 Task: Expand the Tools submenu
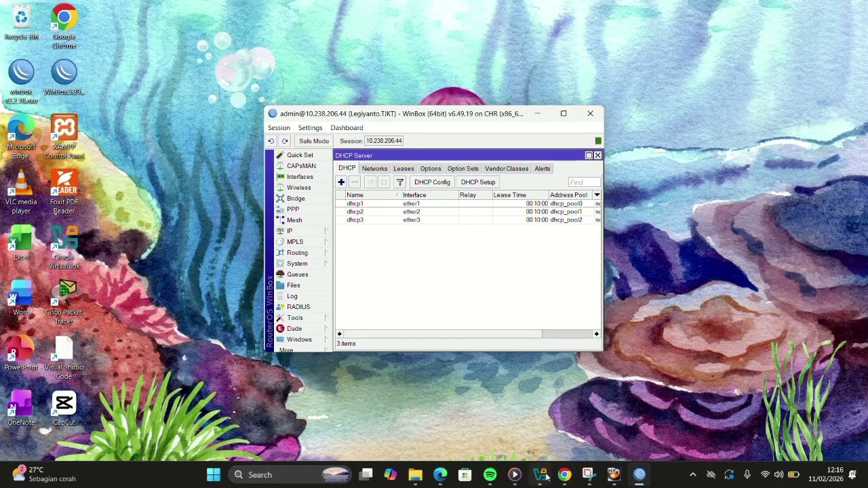[x=326, y=318]
